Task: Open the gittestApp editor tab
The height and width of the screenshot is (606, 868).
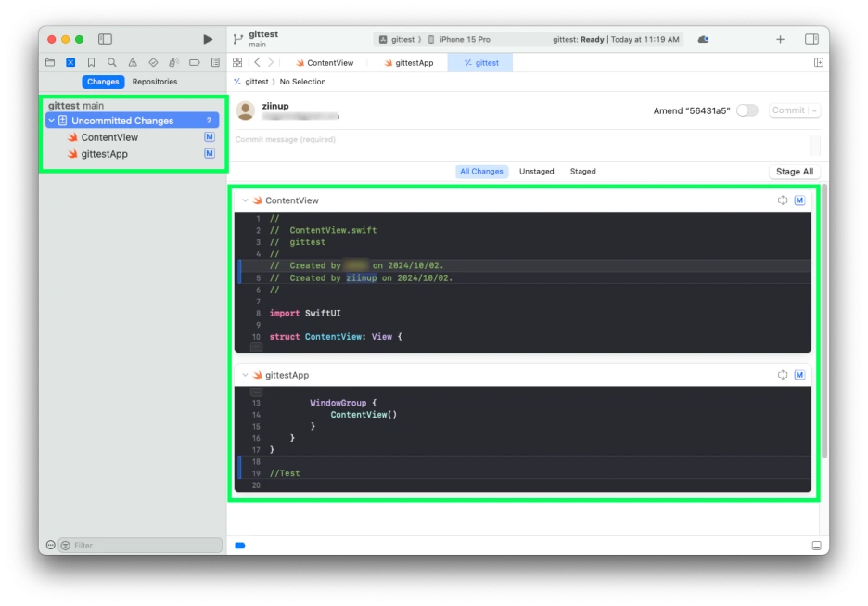Action: click(x=409, y=62)
